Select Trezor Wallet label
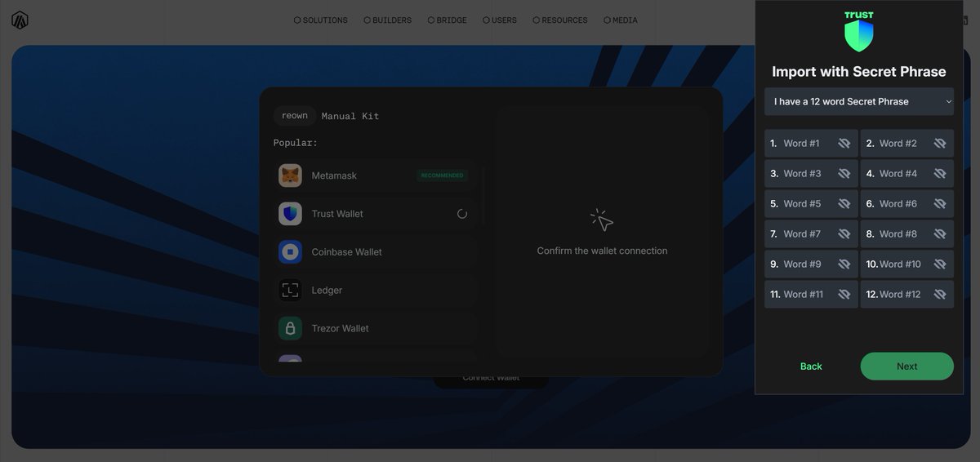 [341, 328]
